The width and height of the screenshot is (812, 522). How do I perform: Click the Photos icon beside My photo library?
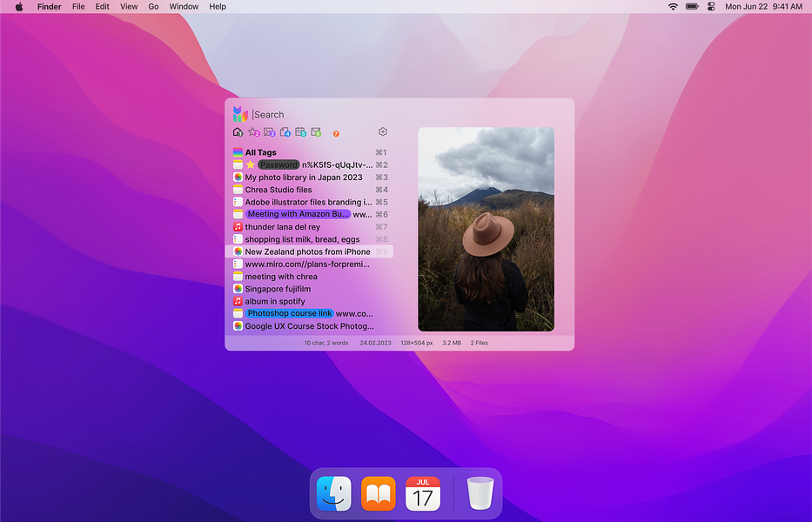coord(238,177)
